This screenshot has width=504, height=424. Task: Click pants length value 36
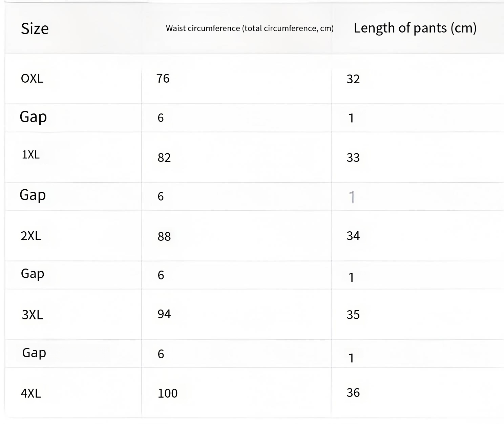pyautogui.click(x=353, y=393)
